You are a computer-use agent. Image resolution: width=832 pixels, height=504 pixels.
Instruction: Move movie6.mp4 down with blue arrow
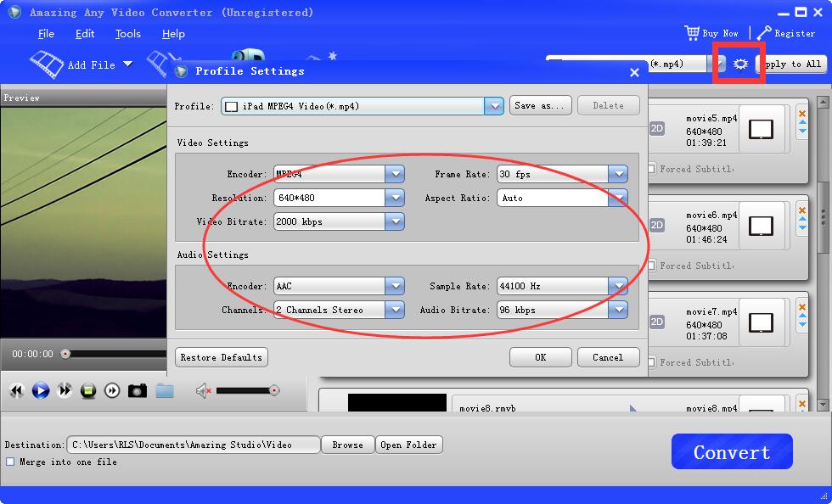tap(802, 227)
